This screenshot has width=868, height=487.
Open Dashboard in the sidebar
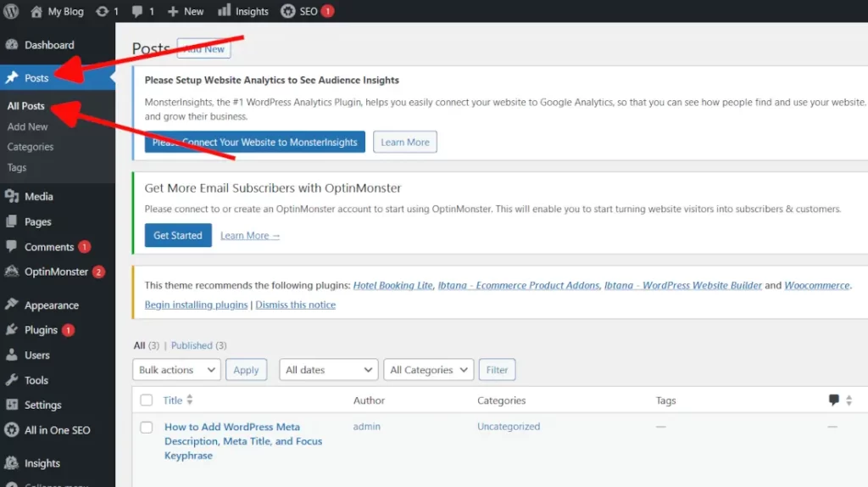49,45
